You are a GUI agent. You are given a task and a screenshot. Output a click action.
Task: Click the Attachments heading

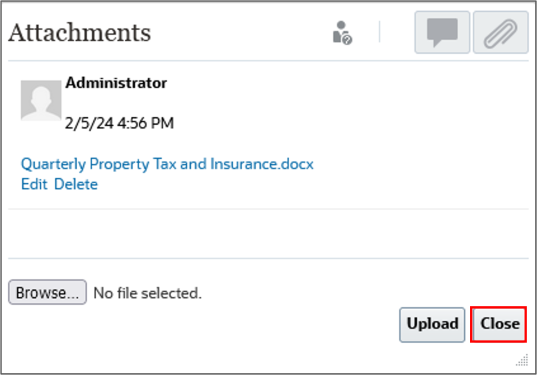click(79, 33)
